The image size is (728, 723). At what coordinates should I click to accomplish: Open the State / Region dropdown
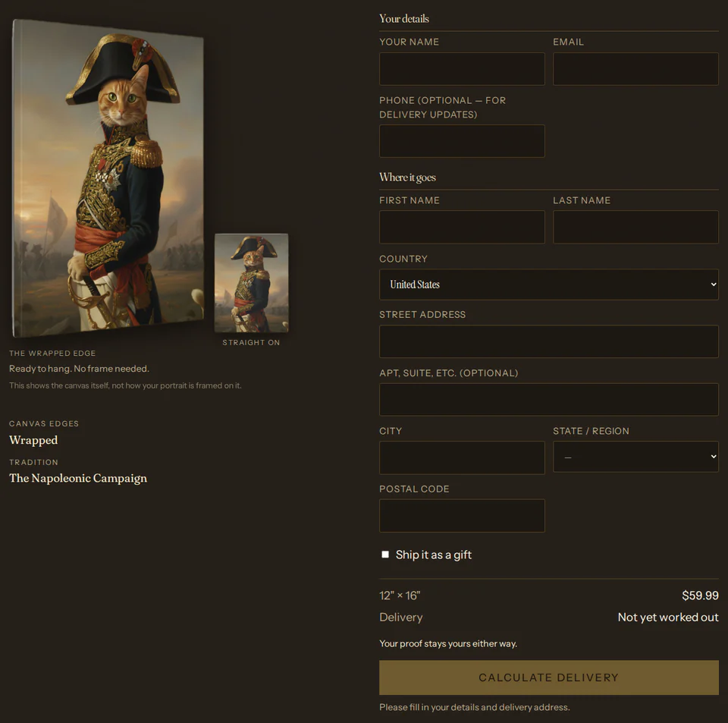(635, 457)
